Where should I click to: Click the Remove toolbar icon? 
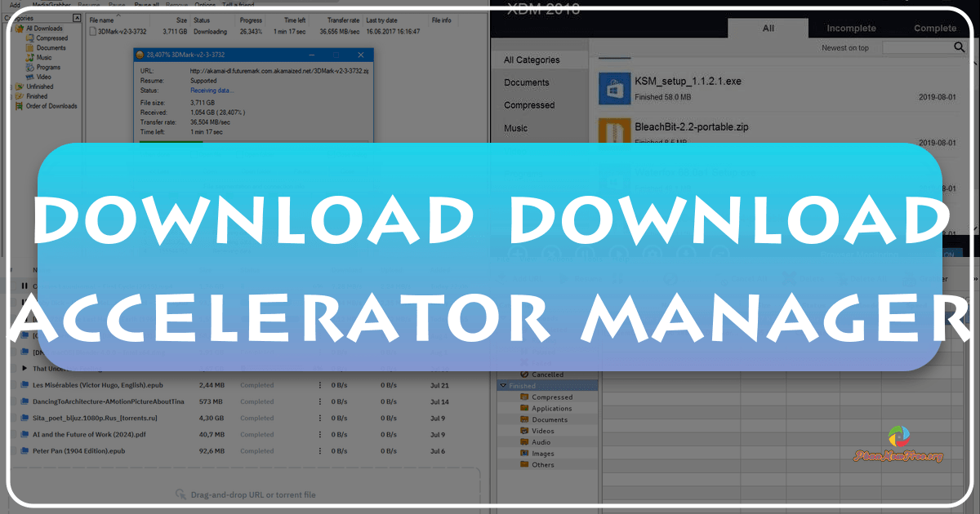[x=176, y=5]
